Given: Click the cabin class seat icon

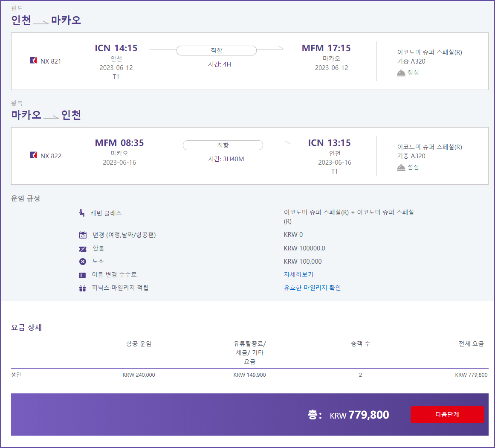Looking at the screenshot, I should pos(82,212).
